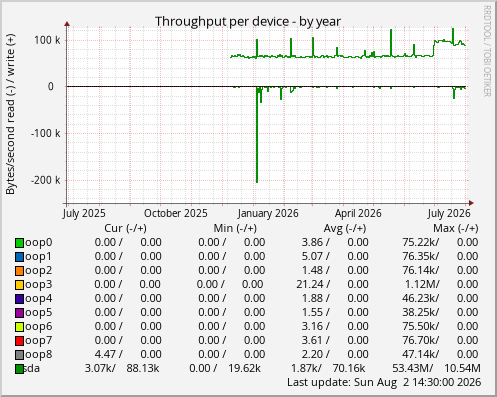
Task: Click the '76.70k/' max value for oop7
Action: [421, 340]
